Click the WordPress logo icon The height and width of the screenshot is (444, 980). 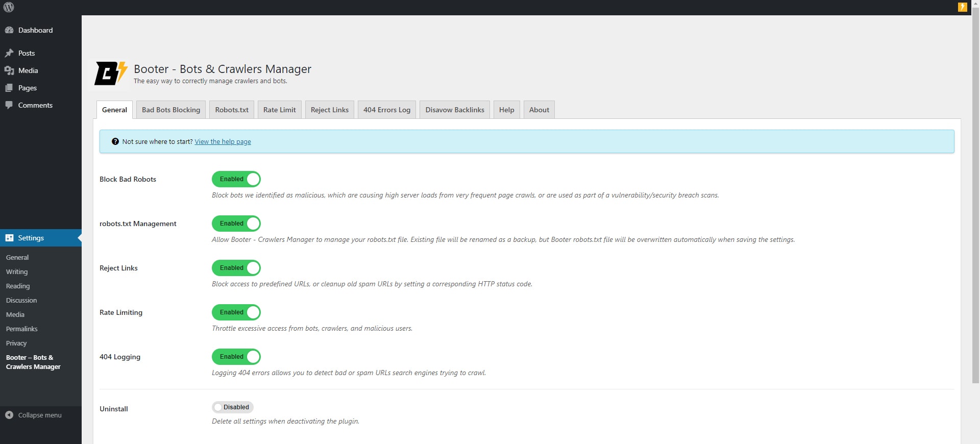tap(9, 7)
